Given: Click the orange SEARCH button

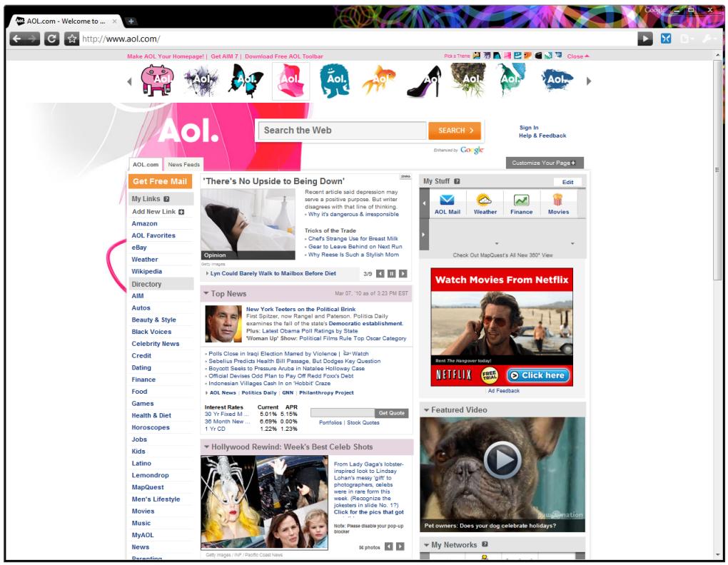Looking at the screenshot, I should (x=455, y=131).
